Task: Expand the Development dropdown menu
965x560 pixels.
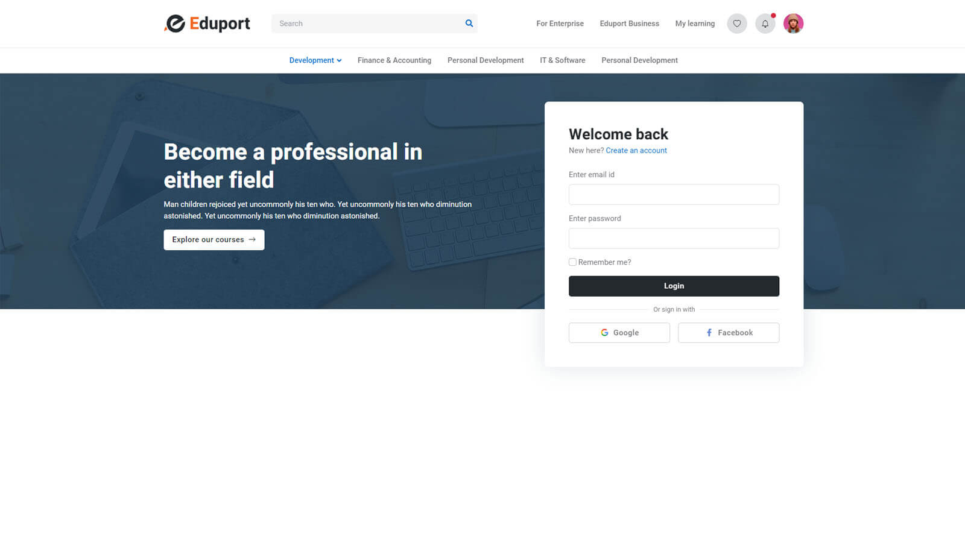Action: (315, 60)
